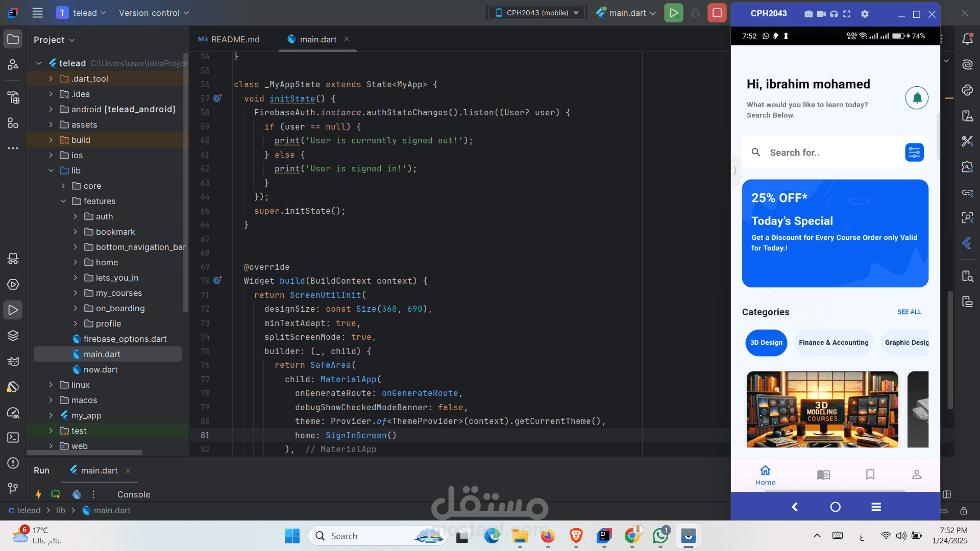Open the Notifications bell in right sidebar

tap(967, 39)
